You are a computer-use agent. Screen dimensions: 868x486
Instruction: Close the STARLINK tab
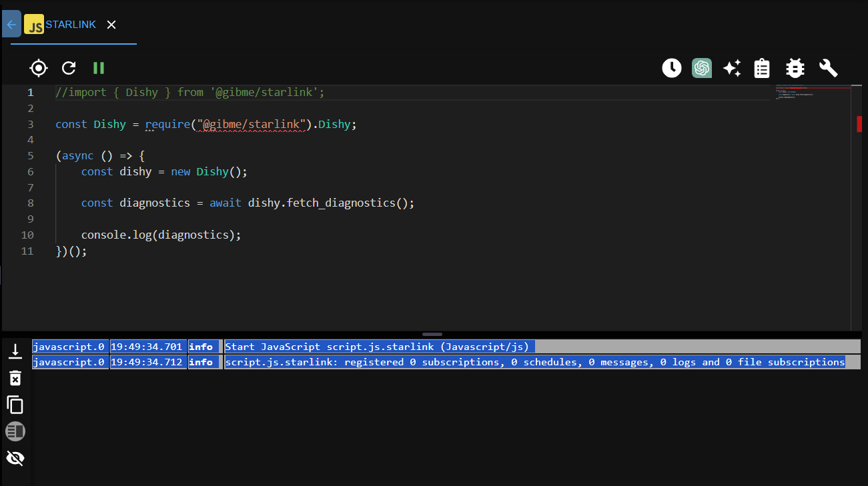(x=111, y=25)
